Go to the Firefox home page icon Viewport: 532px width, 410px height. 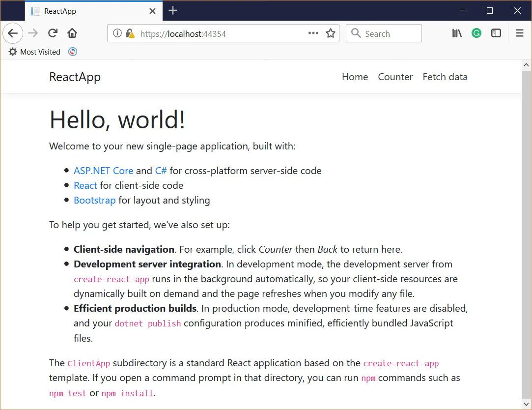point(72,33)
